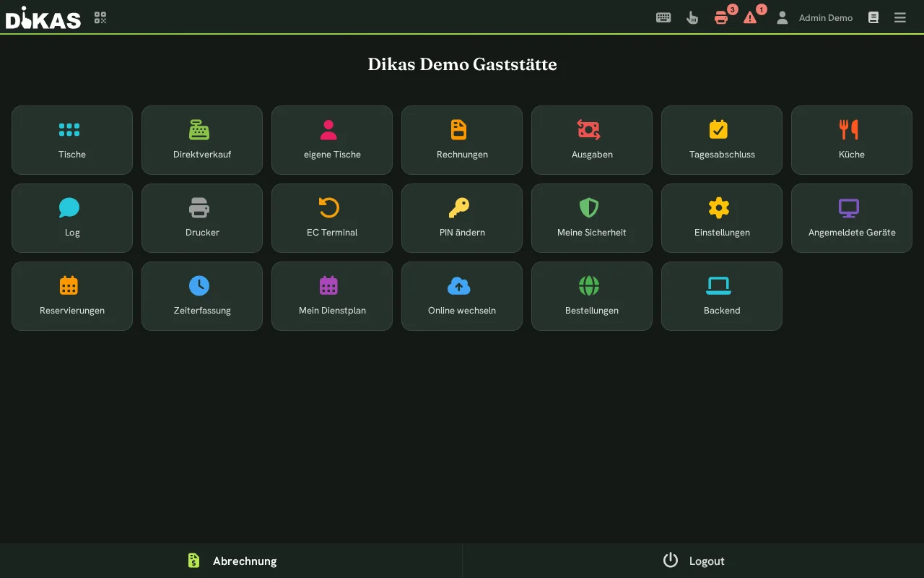
Task: Open the Zeiterfassung tile
Action: tap(202, 296)
